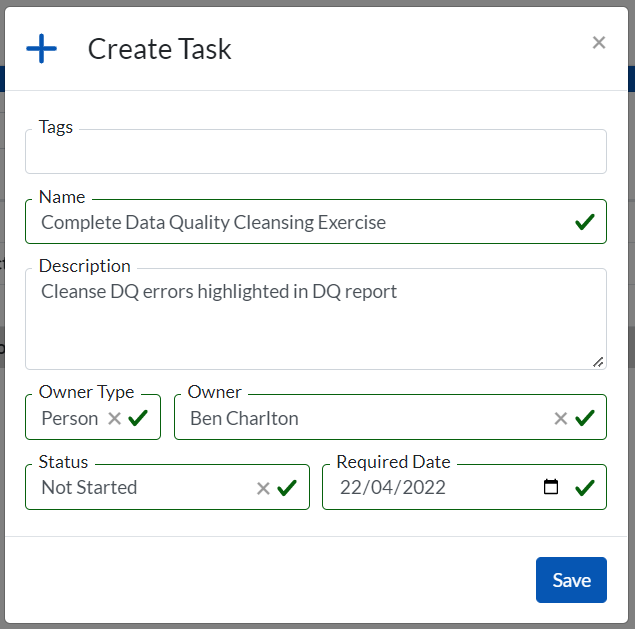Viewport: 635px width, 629px height.
Task: Grab the Description textarea resize handle
Action: point(598,362)
